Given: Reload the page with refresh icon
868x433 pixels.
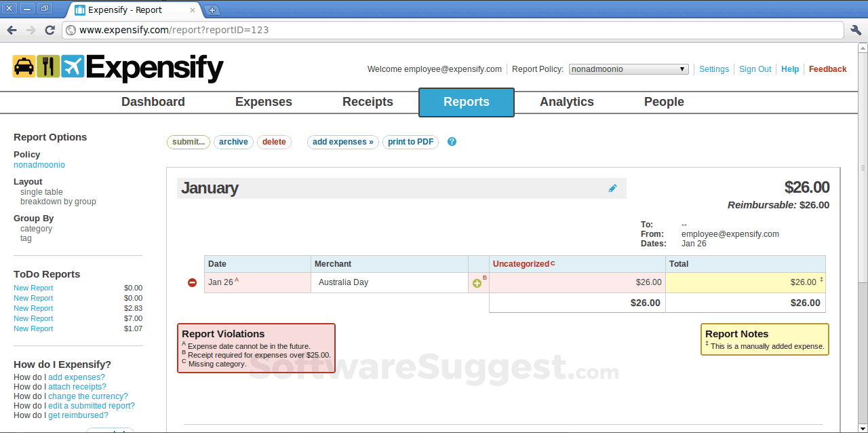Looking at the screenshot, I should click(48, 30).
